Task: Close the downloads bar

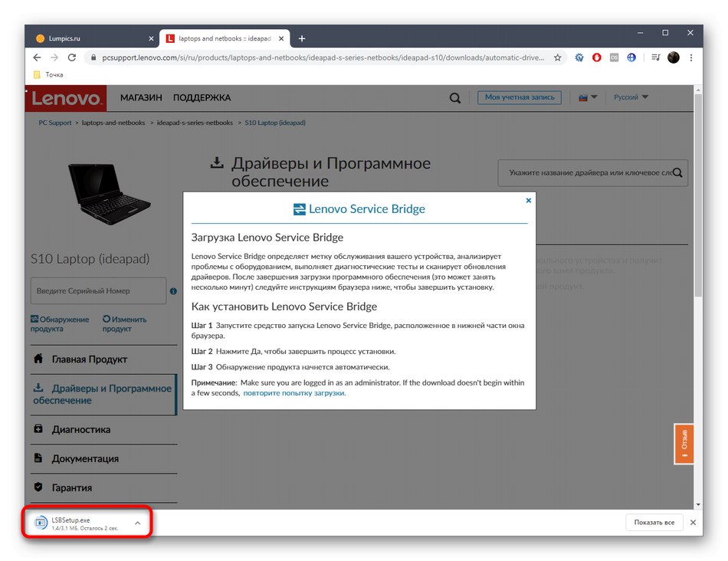Action: pyautogui.click(x=693, y=523)
